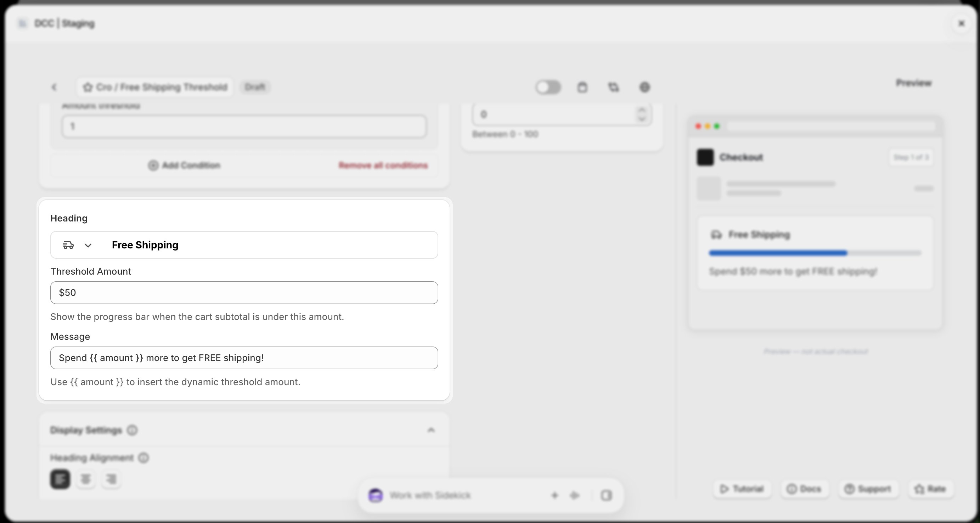
Task: Click "Between 0 - 100" helper text
Action: (505, 134)
